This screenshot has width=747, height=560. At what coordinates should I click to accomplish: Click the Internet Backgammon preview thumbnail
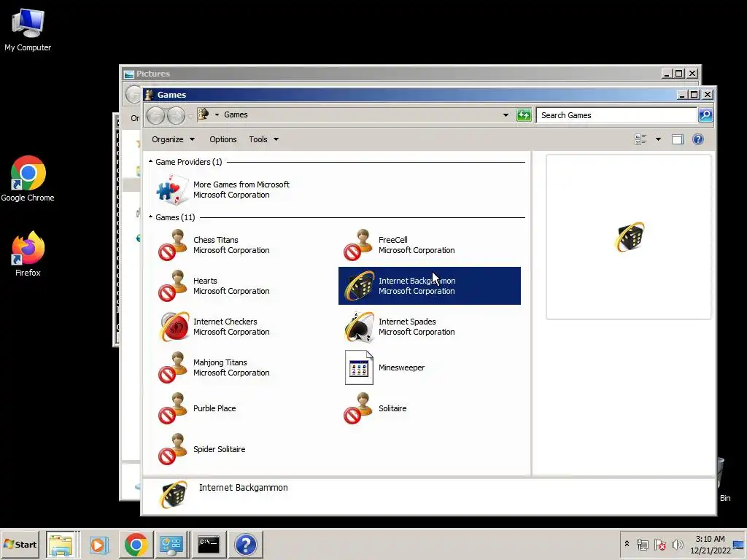click(x=630, y=237)
